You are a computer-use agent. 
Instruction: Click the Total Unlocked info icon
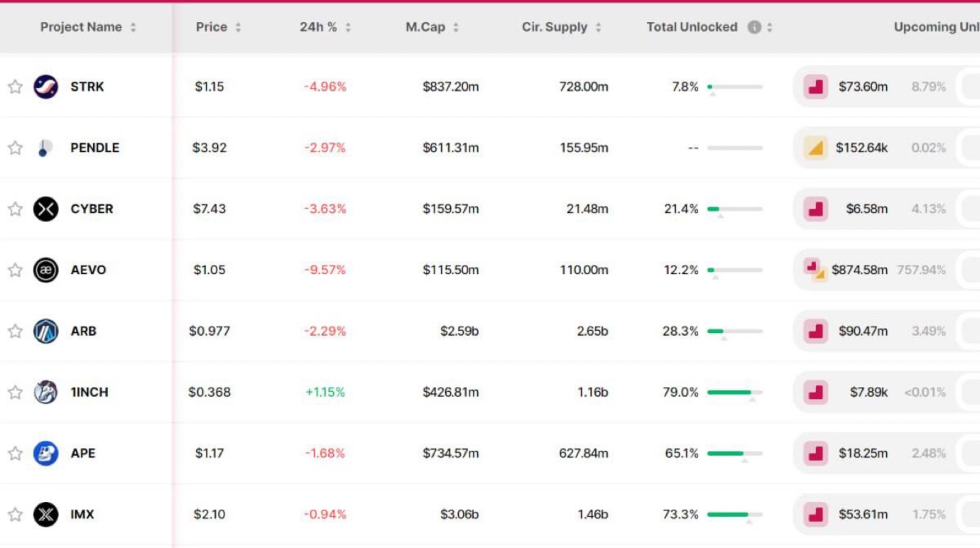point(754,27)
